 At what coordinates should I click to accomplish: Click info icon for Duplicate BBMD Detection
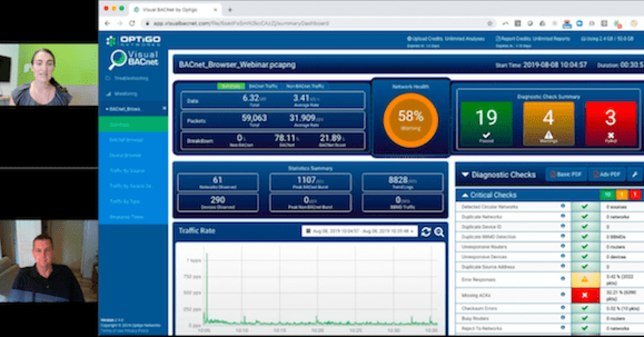pyautogui.click(x=563, y=236)
